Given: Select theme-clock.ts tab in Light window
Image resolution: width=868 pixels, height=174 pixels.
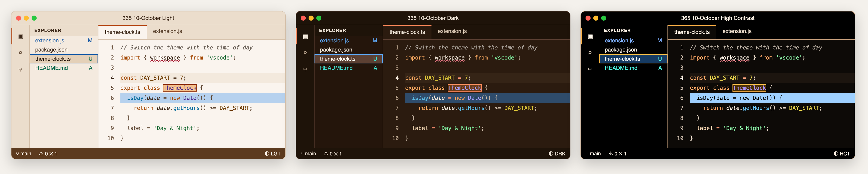Looking at the screenshot, I should click(122, 32).
